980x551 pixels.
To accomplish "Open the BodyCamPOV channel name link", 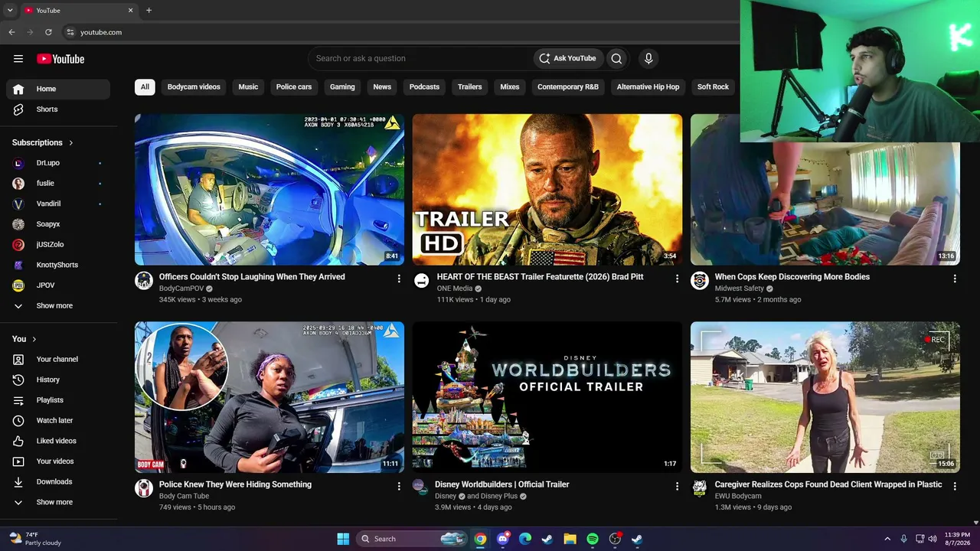I will tap(181, 289).
